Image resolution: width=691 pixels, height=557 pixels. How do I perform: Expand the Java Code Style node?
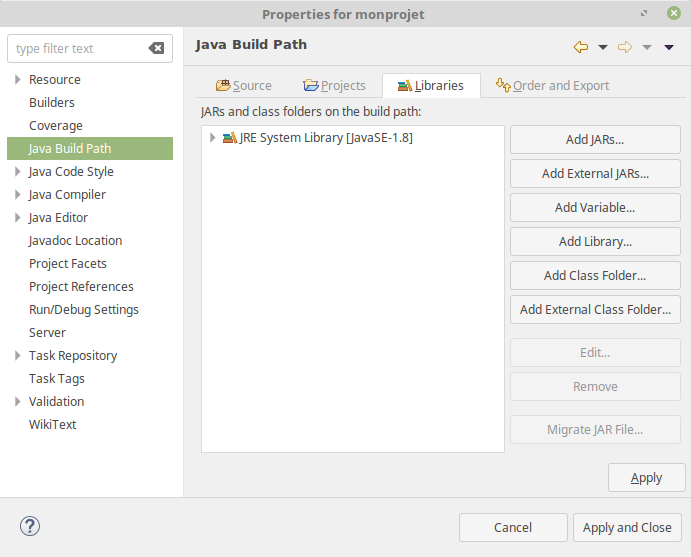point(18,171)
